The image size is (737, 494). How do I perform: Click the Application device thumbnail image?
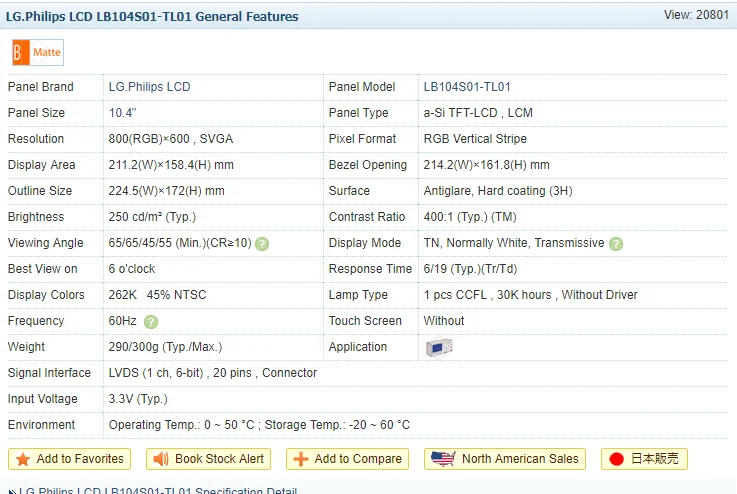439,348
